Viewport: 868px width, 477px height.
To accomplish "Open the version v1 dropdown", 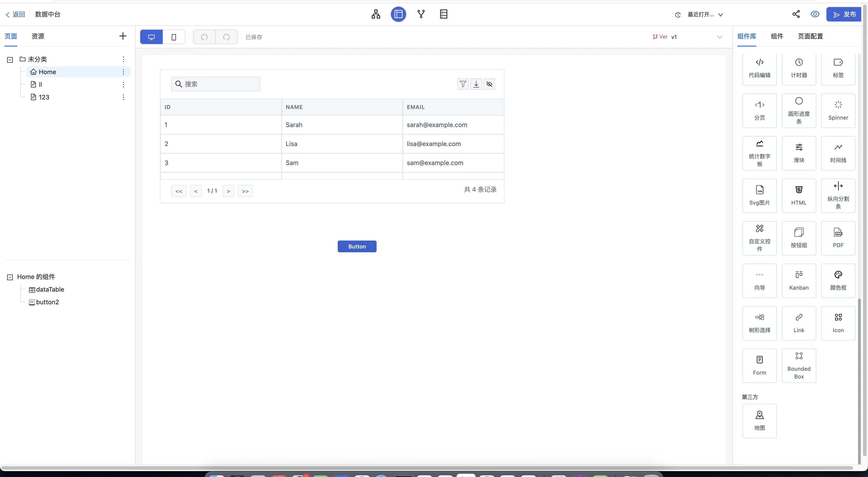I will click(687, 37).
